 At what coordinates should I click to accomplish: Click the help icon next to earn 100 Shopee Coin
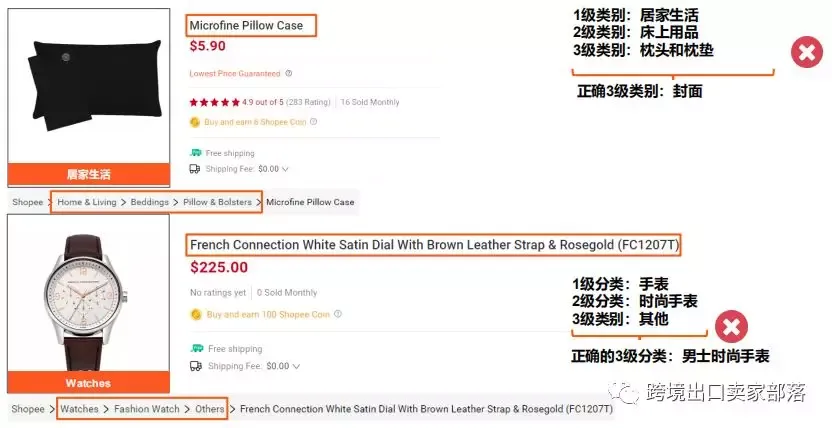pyautogui.click(x=337, y=314)
